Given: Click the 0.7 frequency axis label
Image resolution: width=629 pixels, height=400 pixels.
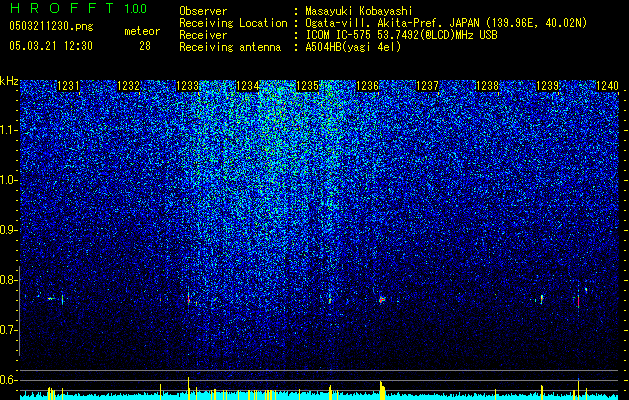Looking at the screenshot, I should click(9, 330).
